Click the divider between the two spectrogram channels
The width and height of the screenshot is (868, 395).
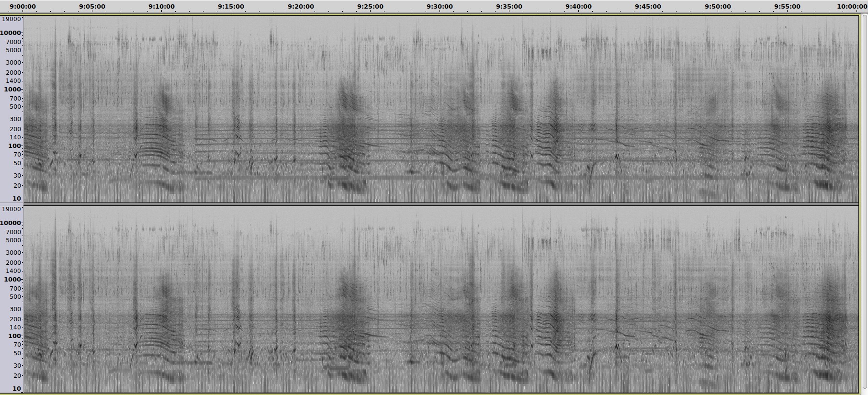pyautogui.click(x=440, y=204)
